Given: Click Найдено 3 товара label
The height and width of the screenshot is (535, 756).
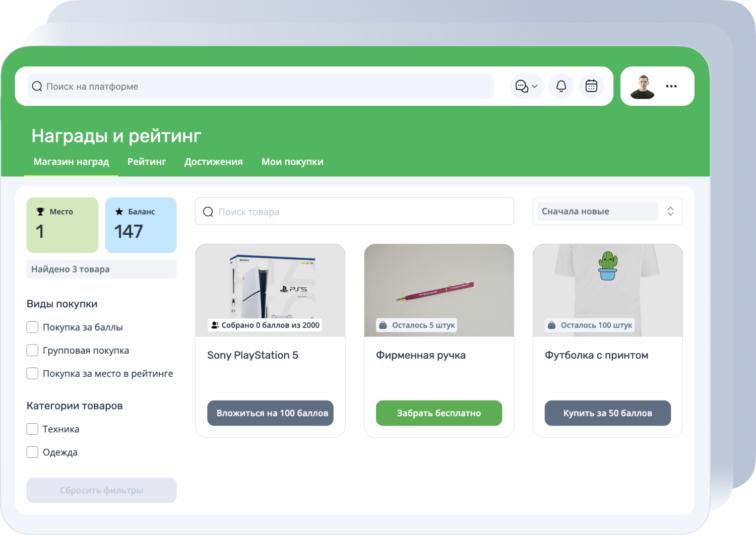Looking at the screenshot, I should tap(101, 269).
